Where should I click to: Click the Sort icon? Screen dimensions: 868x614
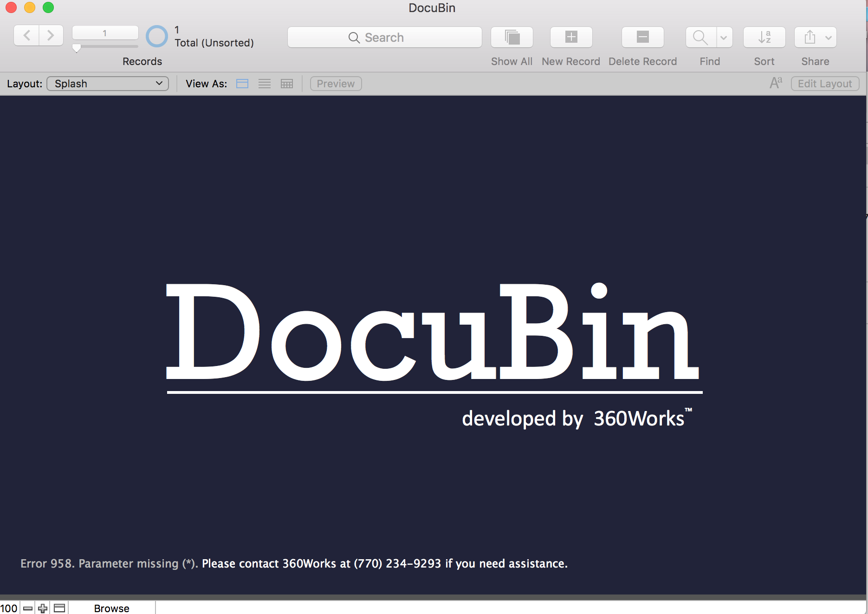764,37
